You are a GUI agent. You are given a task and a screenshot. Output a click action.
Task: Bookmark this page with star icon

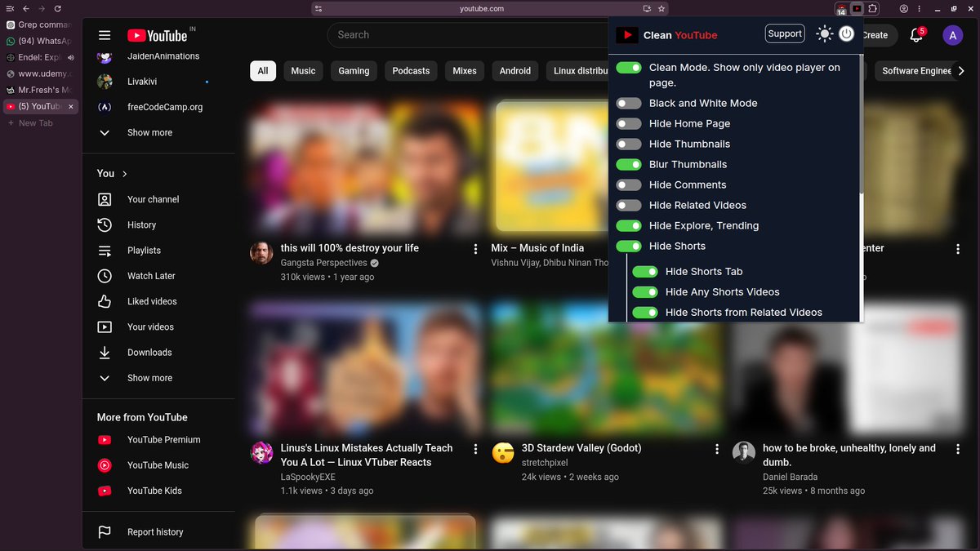[x=661, y=8]
